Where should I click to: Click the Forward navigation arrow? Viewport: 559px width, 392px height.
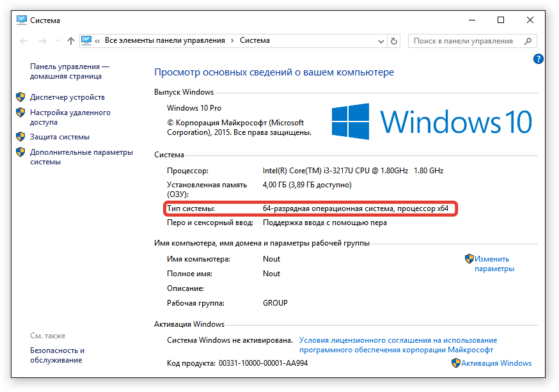(42, 41)
